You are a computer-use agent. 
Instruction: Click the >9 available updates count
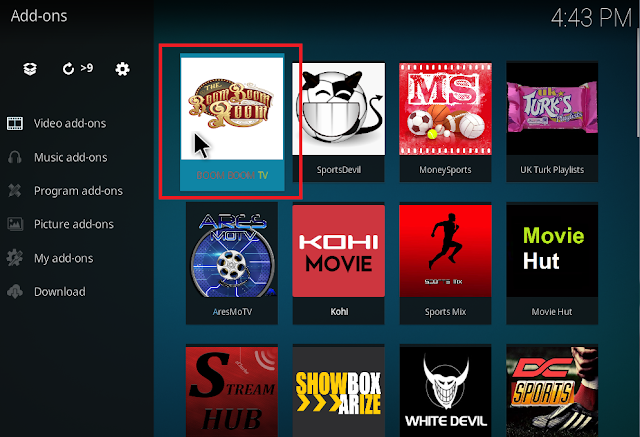click(87, 68)
